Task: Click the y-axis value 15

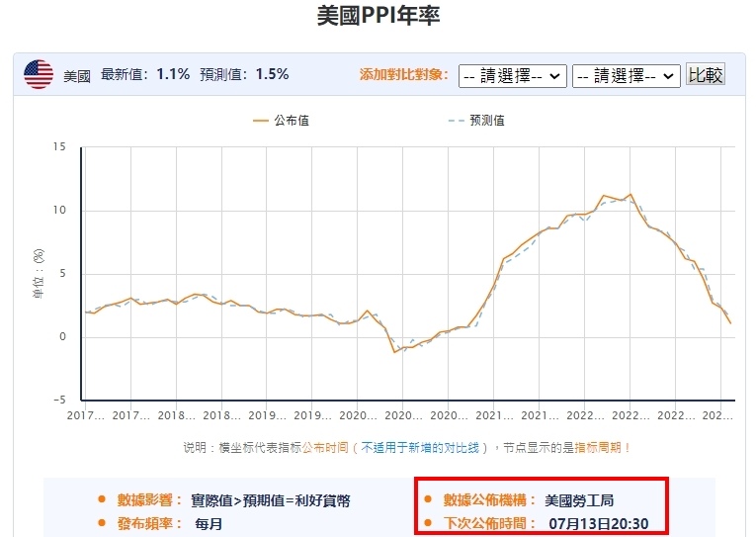Action: tap(59, 147)
